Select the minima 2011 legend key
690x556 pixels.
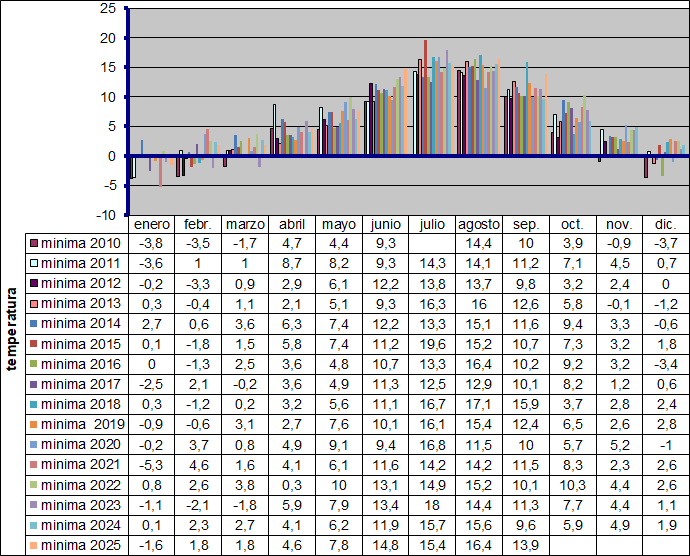33,264
